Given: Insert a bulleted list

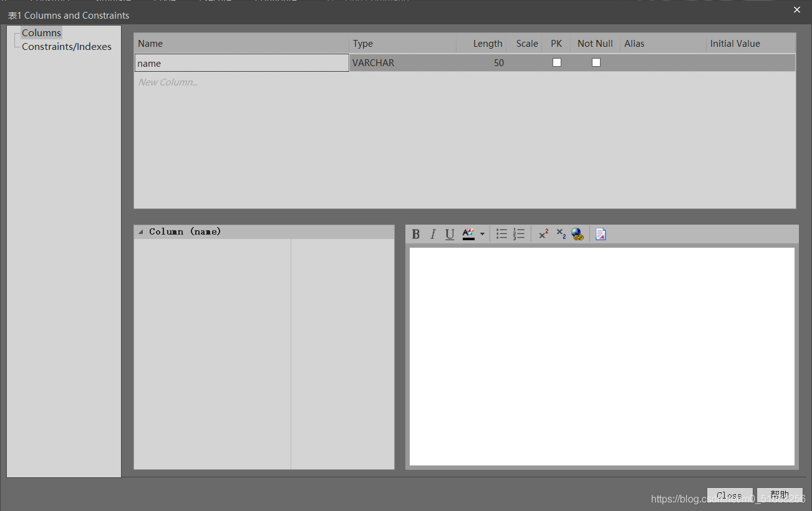Looking at the screenshot, I should tap(501, 234).
